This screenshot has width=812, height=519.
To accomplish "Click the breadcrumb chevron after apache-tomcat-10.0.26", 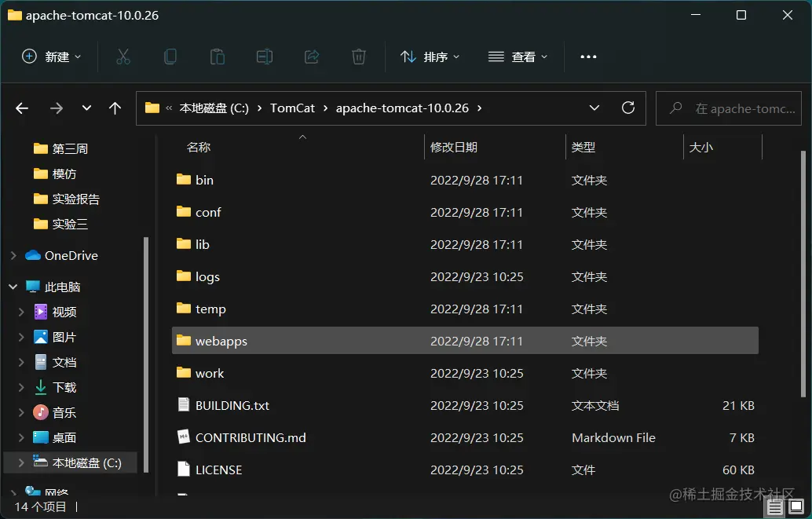I will 479,108.
